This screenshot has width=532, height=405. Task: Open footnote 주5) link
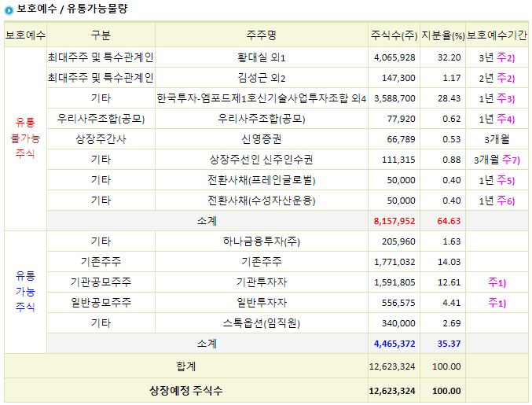point(506,180)
